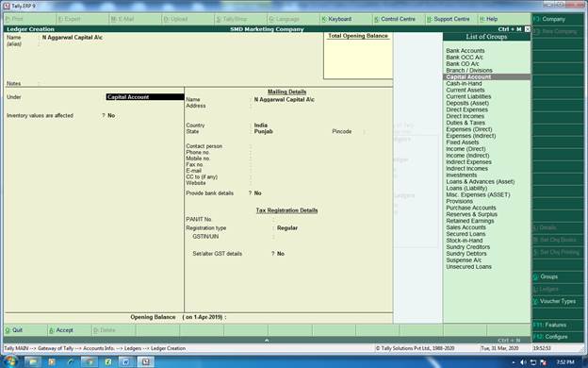The width and height of the screenshot is (588, 368).
Task: Click the Opening Balance input field
Action: 307,317
